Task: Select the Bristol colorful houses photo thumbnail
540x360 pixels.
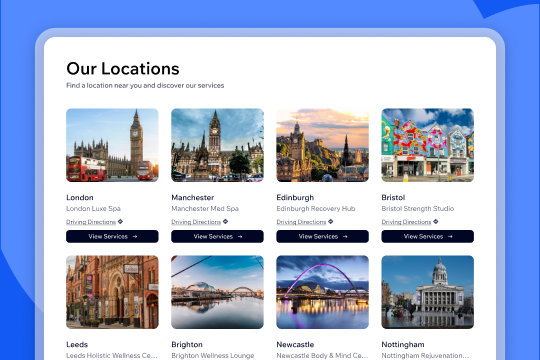Action: click(427, 145)
